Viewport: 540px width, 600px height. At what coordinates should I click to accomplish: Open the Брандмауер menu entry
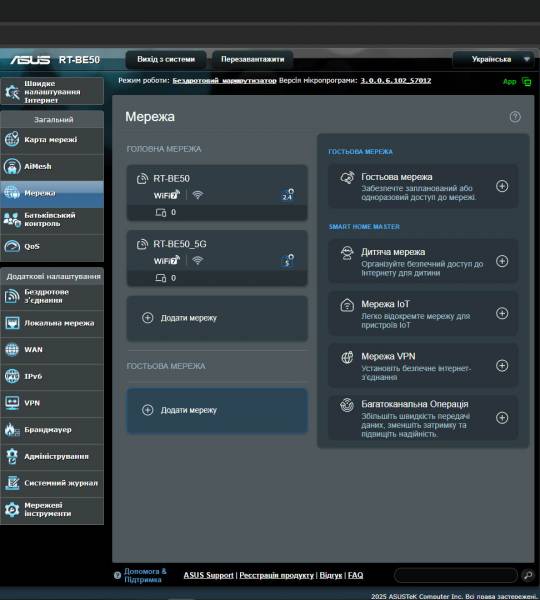[x=52, y=430]
